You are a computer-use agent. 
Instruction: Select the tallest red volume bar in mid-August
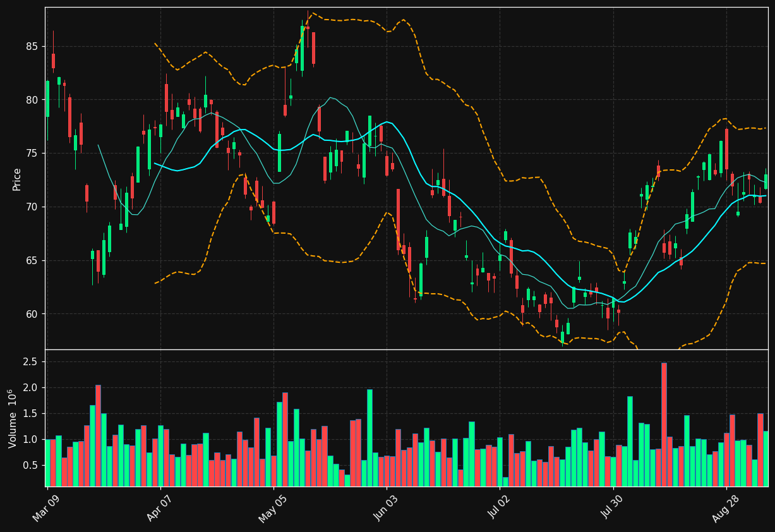[x=664, y=425]
